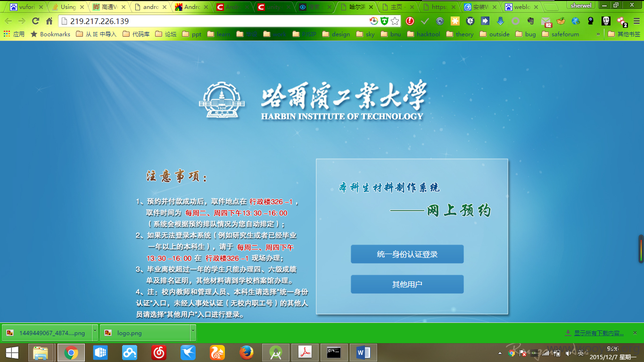Viewport: 644px width, 362px height.
Task: Open the Word taskbar icon
Action: coord(363,353)
